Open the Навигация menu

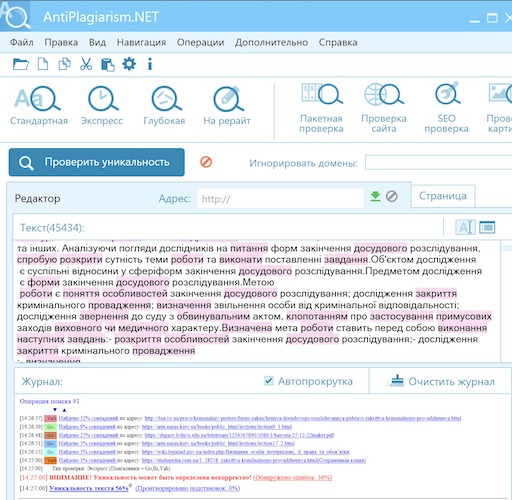[x=141, y=42]
